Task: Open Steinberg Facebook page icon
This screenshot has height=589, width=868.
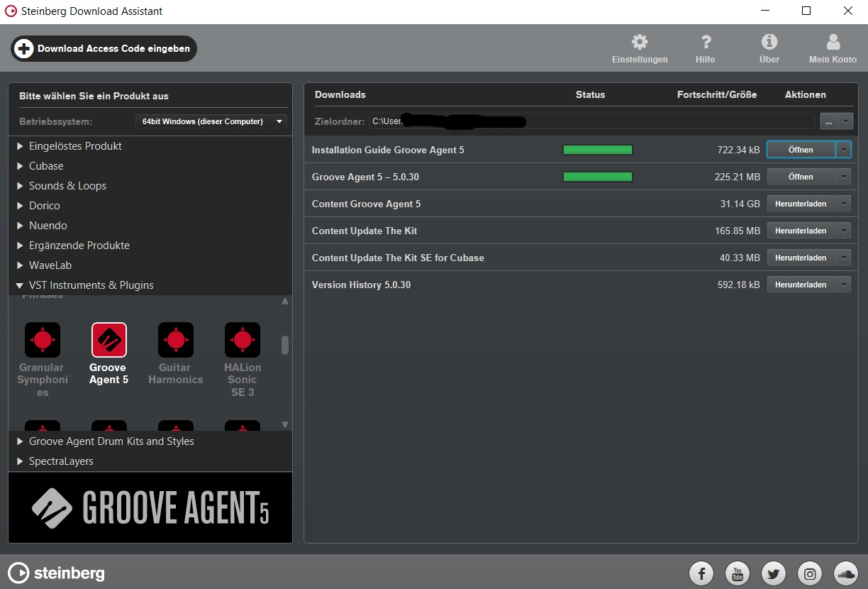Action: pyautogui.click(x=701, y=573)
